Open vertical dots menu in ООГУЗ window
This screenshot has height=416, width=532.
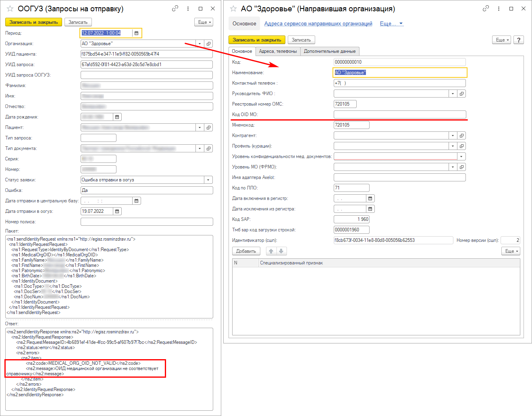tap(188, 8)
